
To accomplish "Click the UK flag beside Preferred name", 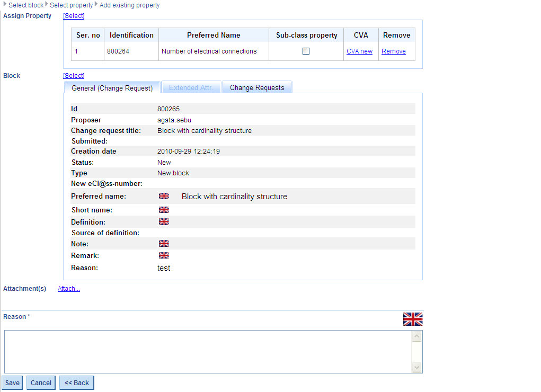I will (164, 197).
